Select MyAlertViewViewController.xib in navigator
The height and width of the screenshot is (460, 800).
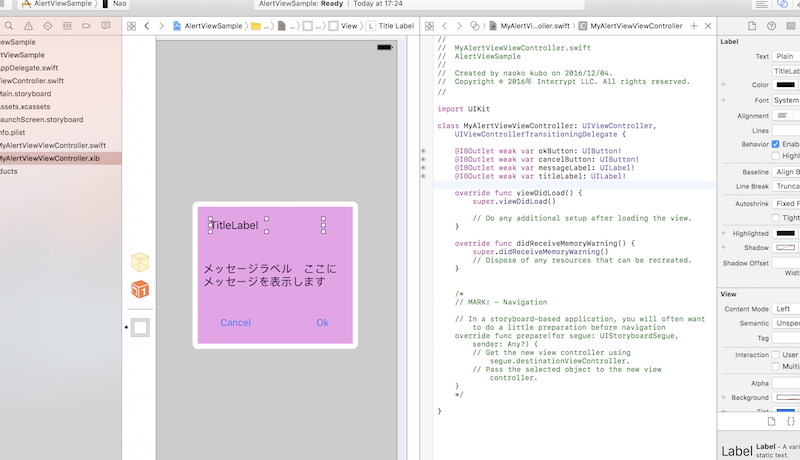click(x=49, y=158)
